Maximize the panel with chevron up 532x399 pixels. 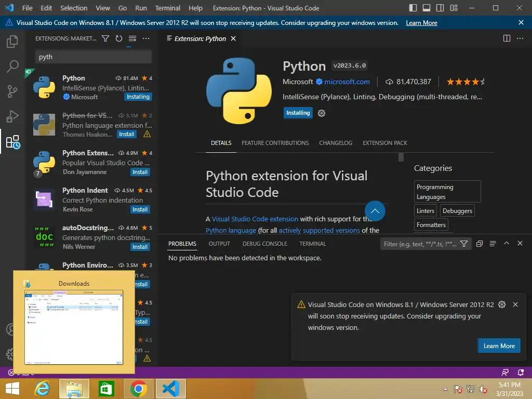pyautogui.click(x=506, y=243)
